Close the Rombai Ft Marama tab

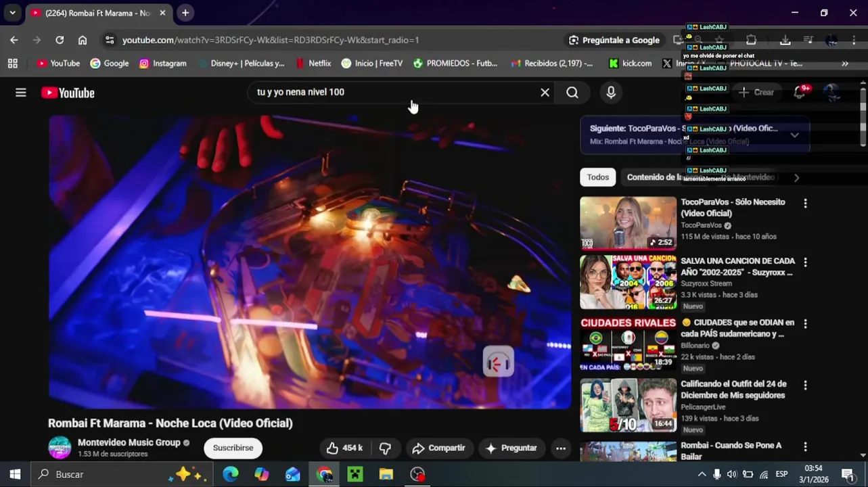pyautogui.click(x=163, y=13)
